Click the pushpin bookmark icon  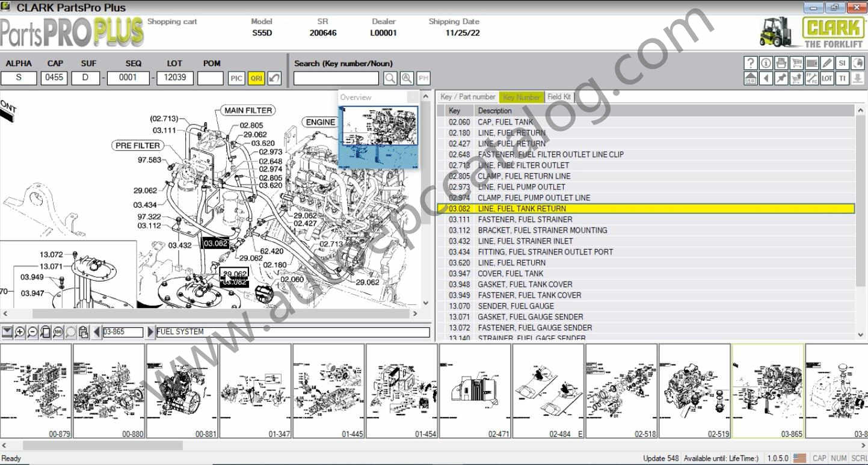click(781, 78)
